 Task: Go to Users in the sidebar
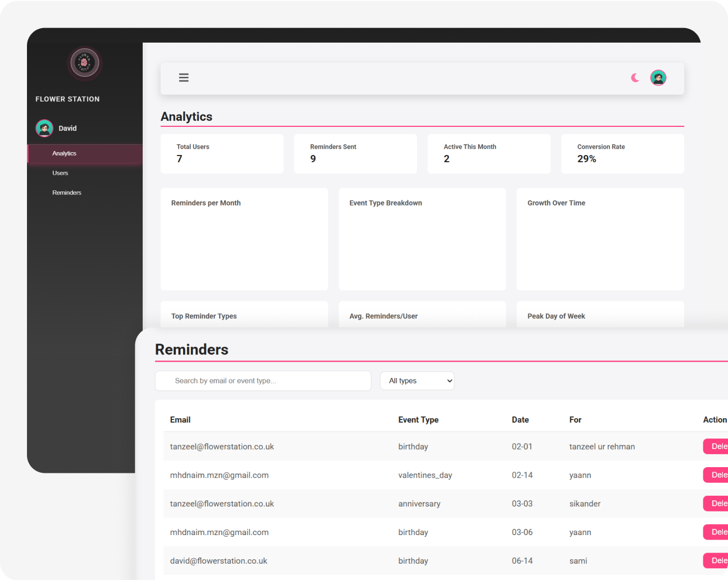coord(60,173)
